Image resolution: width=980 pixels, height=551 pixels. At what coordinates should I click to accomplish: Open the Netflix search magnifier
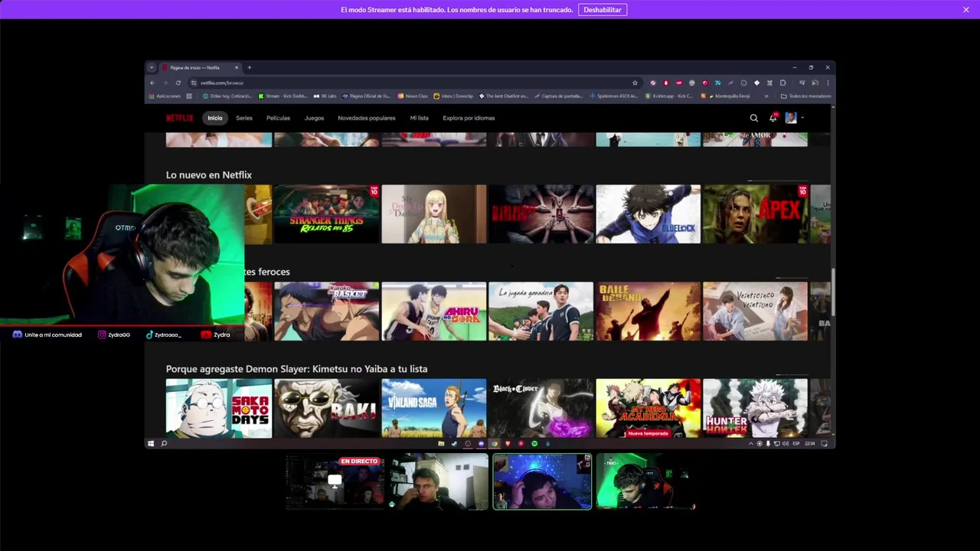click(754, 118)
